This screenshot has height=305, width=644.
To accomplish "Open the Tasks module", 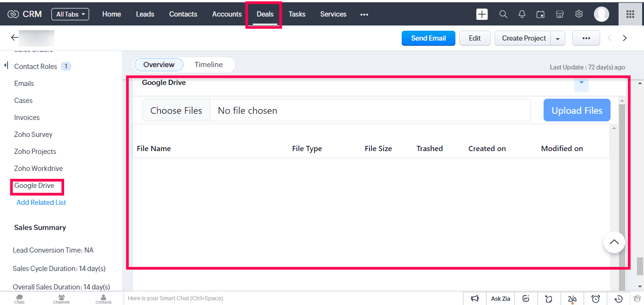I will coord(297,14).
